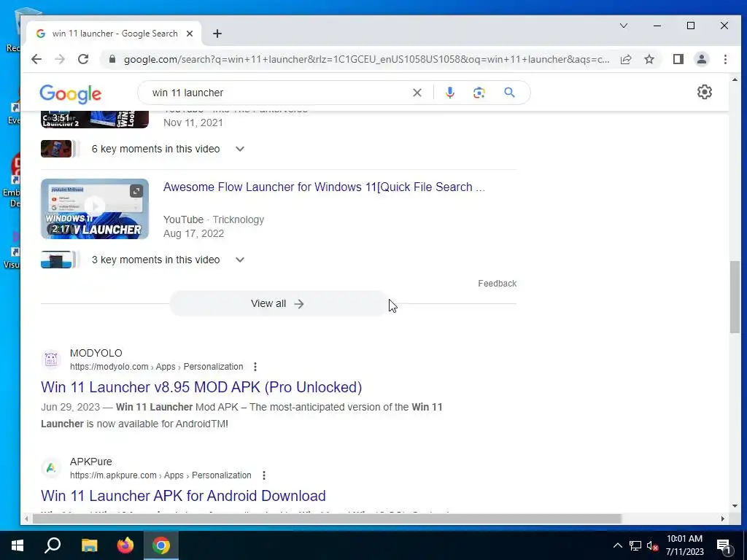The height and width of the screenshot is (560, 747).
Task: Open new Chrome tab
Action: [x=217, y=34]
